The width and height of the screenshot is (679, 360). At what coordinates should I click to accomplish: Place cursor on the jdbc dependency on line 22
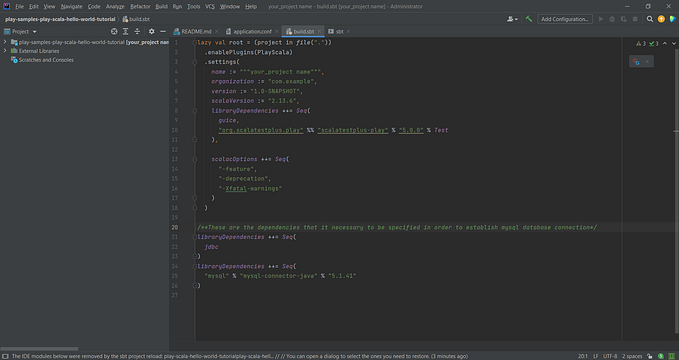click(211, 247)
